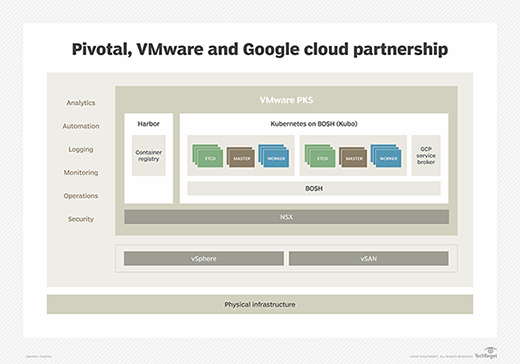Select the ETCD block nearest GCP service broker

(x=320, y=156)
